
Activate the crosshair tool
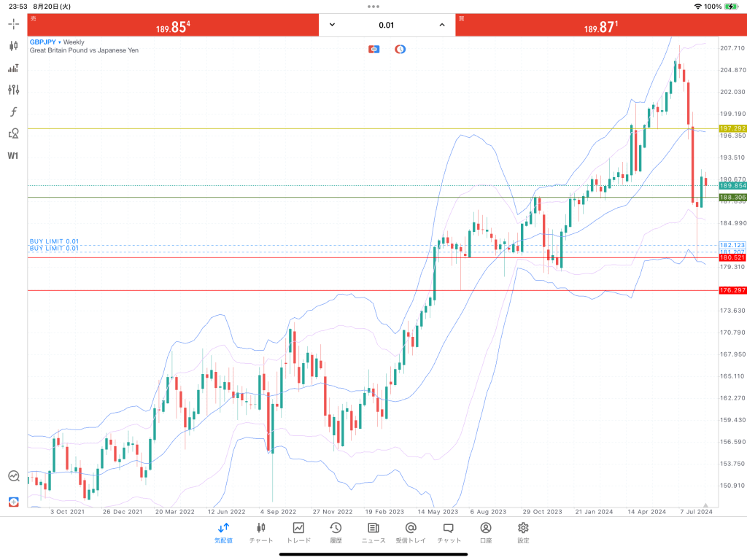13,23
